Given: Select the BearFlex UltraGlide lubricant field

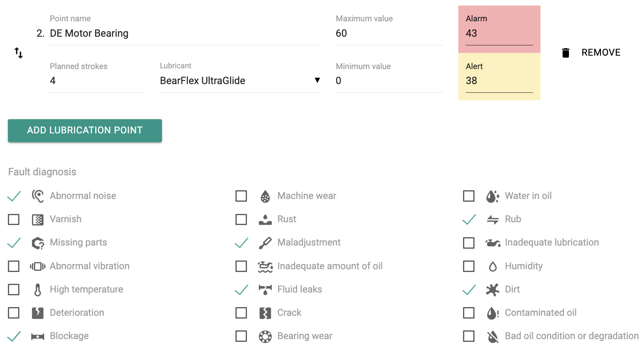Looking at the screenshot, I should [240, 81].
